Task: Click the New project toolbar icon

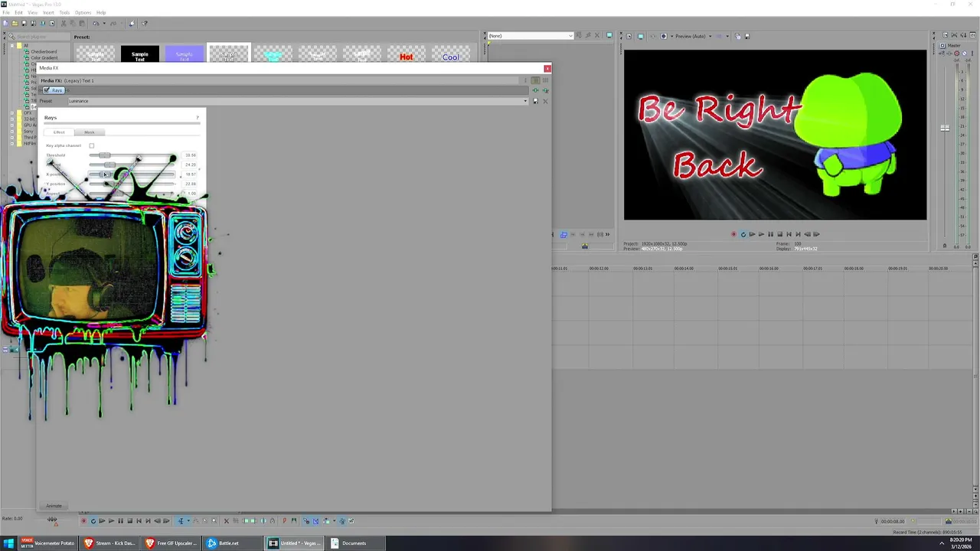Action: [x=5, y=24]
